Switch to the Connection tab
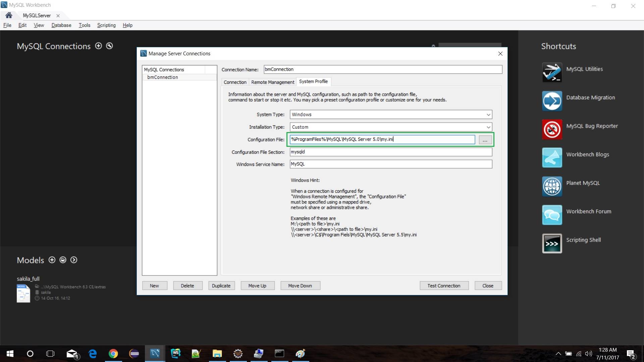 (x=235, y=82)
